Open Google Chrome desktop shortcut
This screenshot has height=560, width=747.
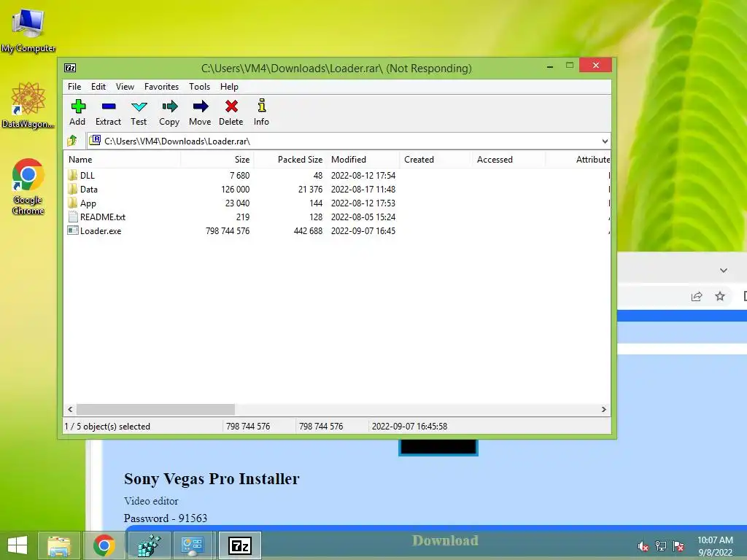click(x=28, y=187)
